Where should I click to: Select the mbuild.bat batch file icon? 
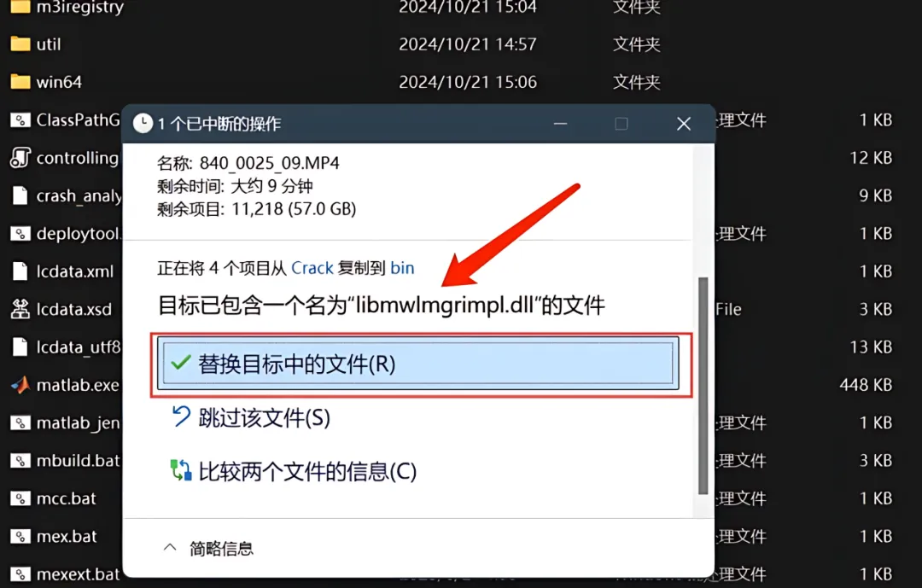point(20,460)
